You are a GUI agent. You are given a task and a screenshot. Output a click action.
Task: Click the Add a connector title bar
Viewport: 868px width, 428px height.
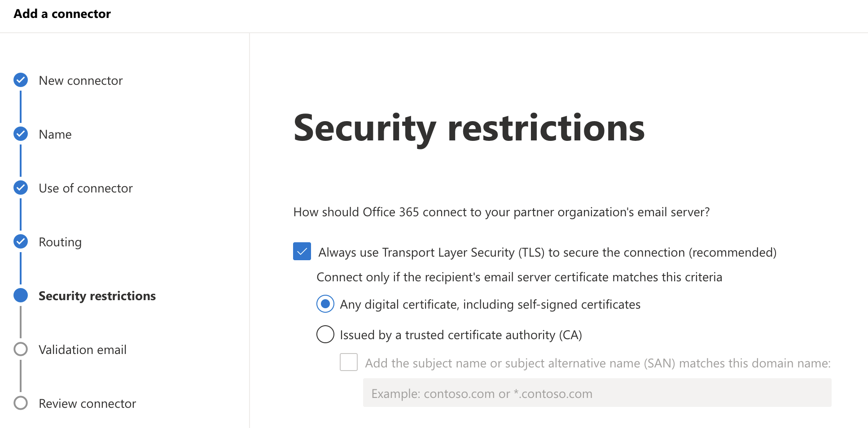[61, 13]
